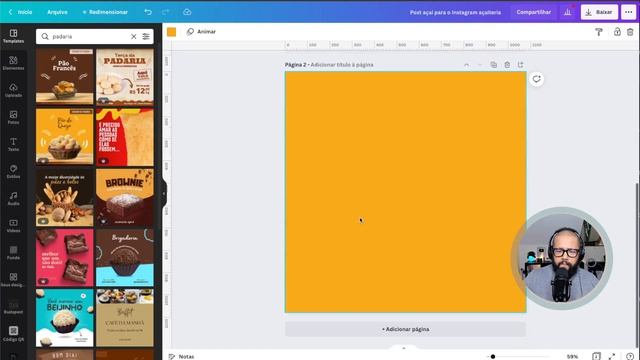
Task: Click the toolbar trash delete icon
Action: (x=630, y=32)
